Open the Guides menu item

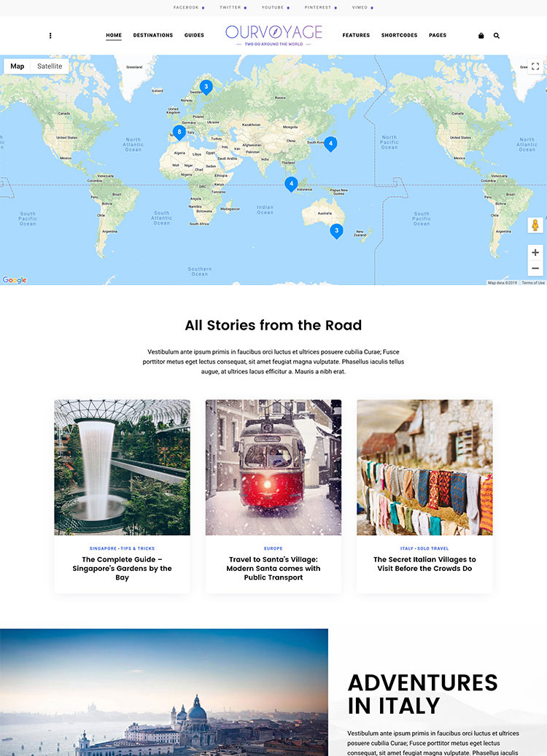pyautogui.click(x=194, y=36)
